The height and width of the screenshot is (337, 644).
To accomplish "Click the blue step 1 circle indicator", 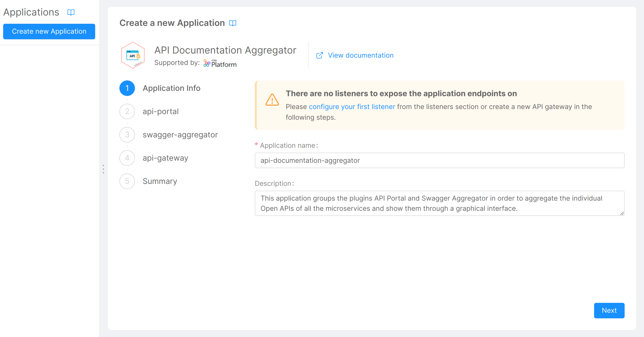I will pos(127,88).
